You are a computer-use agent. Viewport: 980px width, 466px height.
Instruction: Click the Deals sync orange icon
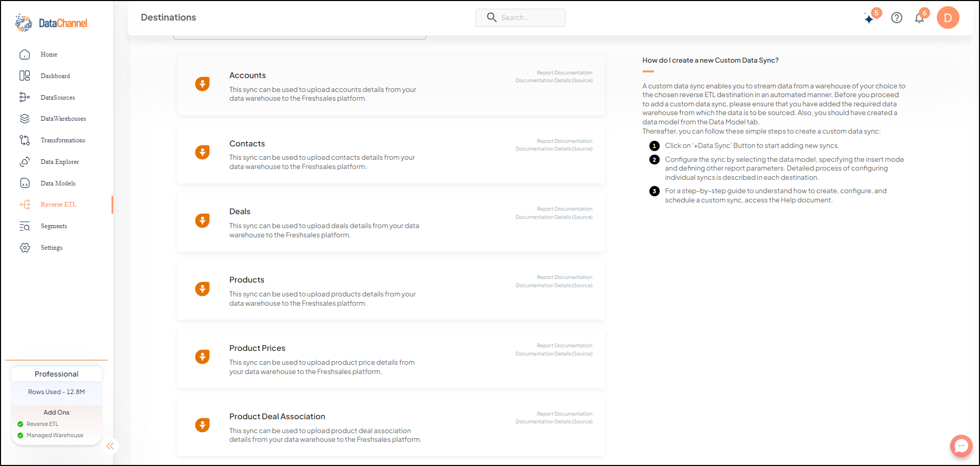(203, 220)
